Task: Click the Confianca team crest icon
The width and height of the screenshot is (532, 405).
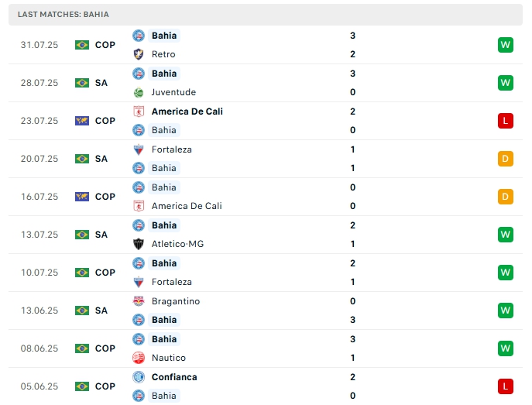Action: pyautogui.click(x=139, y=377)
